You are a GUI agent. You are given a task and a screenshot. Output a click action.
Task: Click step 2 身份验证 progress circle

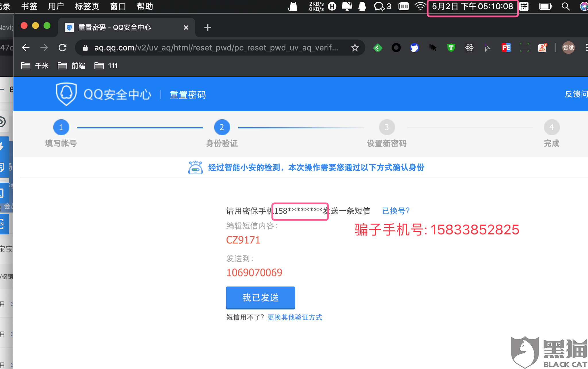click(x=222, y=127)
